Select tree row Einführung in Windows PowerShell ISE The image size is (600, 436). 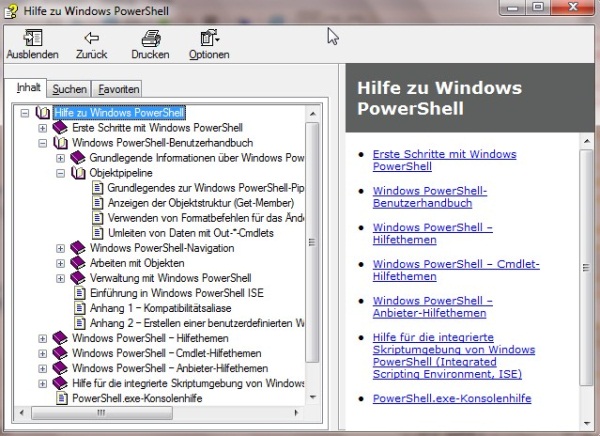click(x=176, y=293)
